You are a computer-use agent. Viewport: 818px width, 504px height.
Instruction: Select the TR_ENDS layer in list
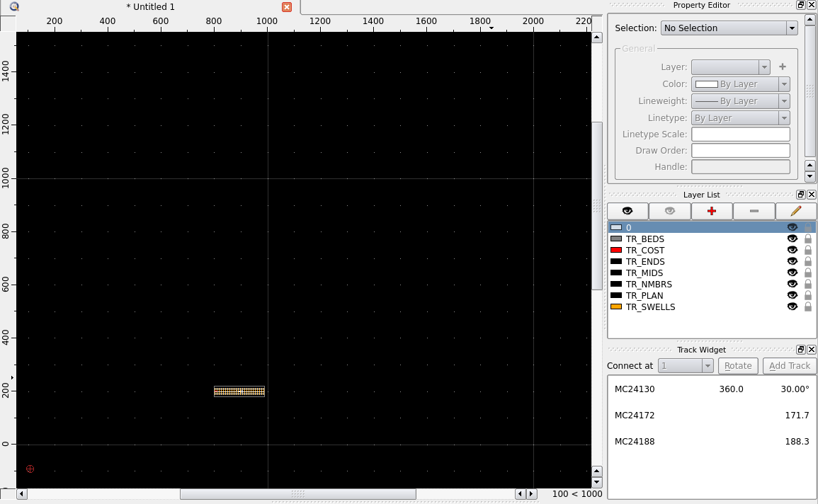point(645,262)
